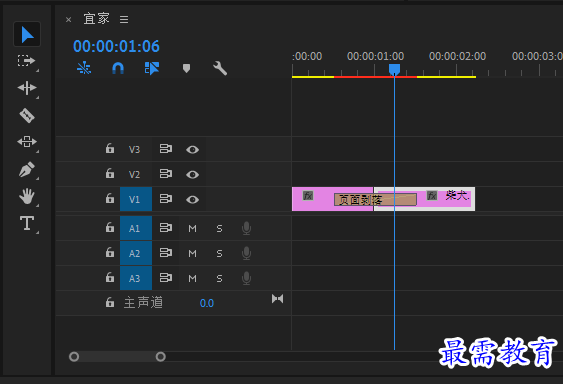This screenshot has width=563, height=384.
Task: Hide track V1 output with eye
Action: [x=192, y=199]
